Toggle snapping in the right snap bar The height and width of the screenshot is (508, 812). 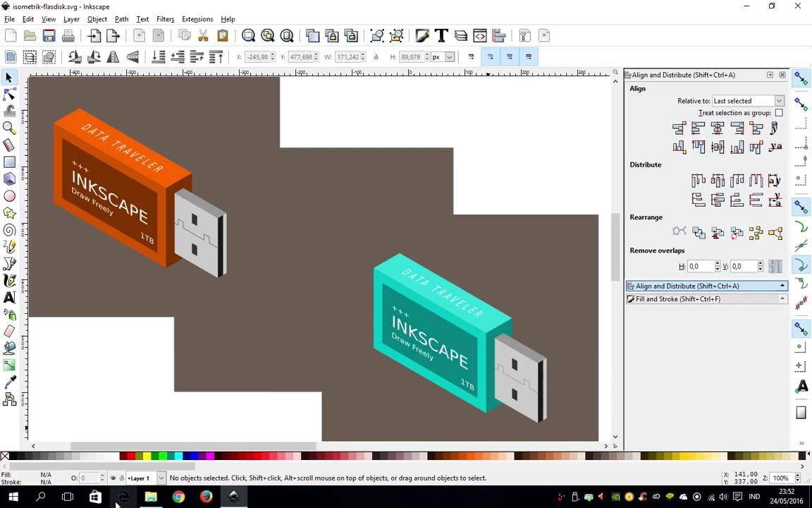[801, 78]
